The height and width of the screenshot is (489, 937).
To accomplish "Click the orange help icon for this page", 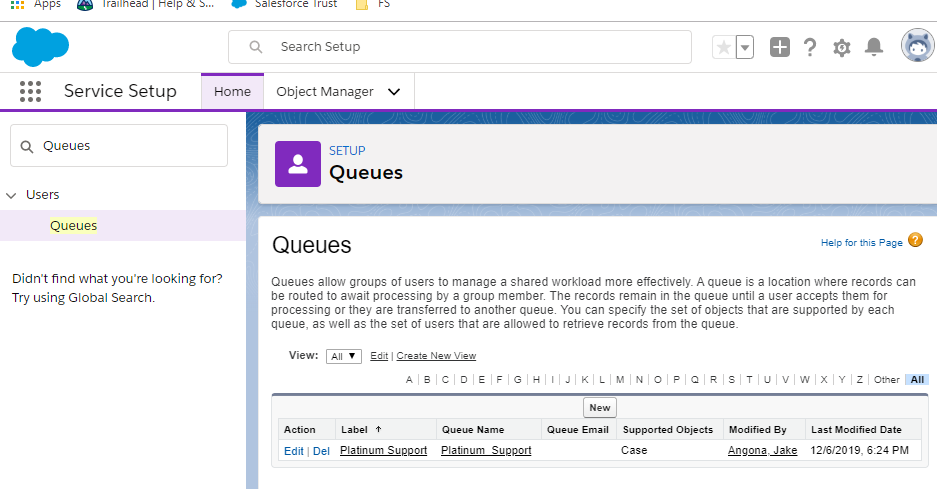I will [915, 241].
